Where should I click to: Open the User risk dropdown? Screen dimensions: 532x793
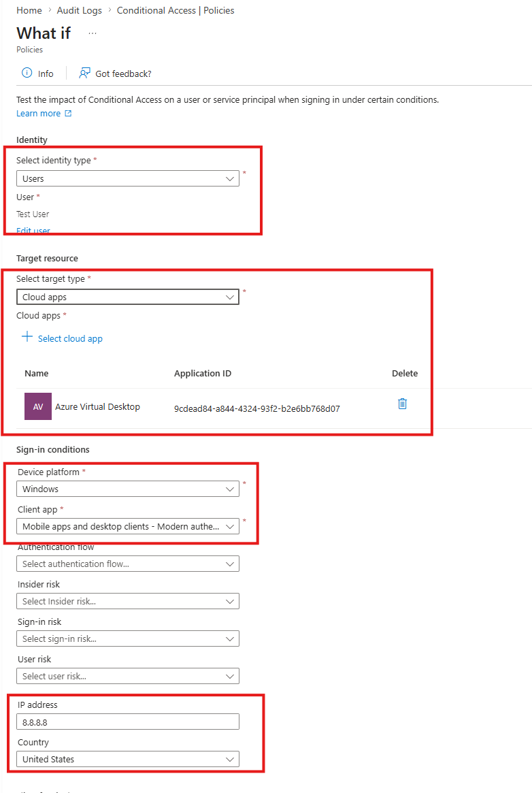[128, 676]
